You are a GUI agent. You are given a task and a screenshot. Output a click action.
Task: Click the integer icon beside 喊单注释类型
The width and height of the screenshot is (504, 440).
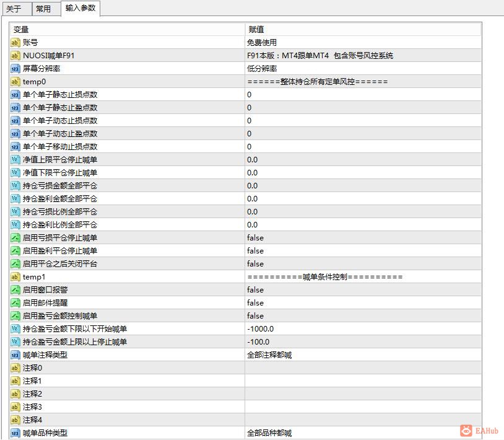(15, 354)
